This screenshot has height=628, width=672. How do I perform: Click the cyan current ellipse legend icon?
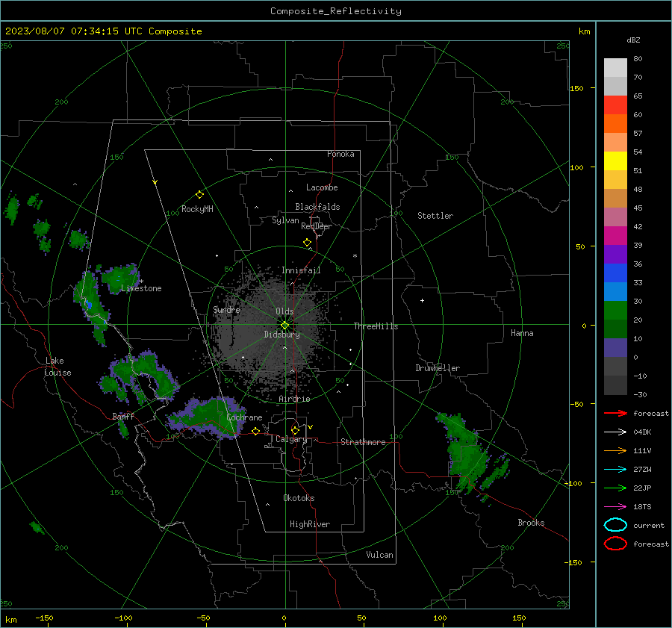(x=615, y=525)
